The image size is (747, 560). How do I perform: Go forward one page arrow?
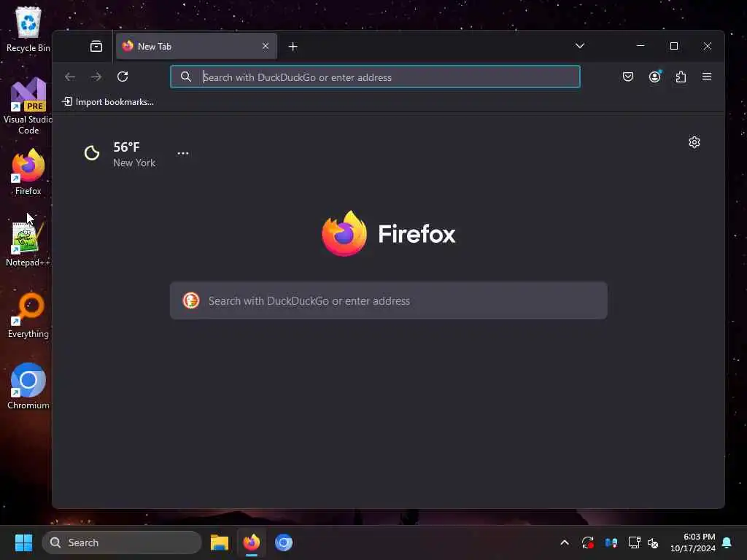[96, 77]
